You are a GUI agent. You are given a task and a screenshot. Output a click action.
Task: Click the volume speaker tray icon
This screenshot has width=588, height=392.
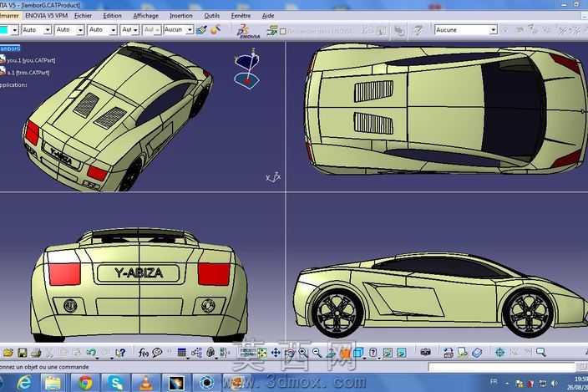point(554,384)
